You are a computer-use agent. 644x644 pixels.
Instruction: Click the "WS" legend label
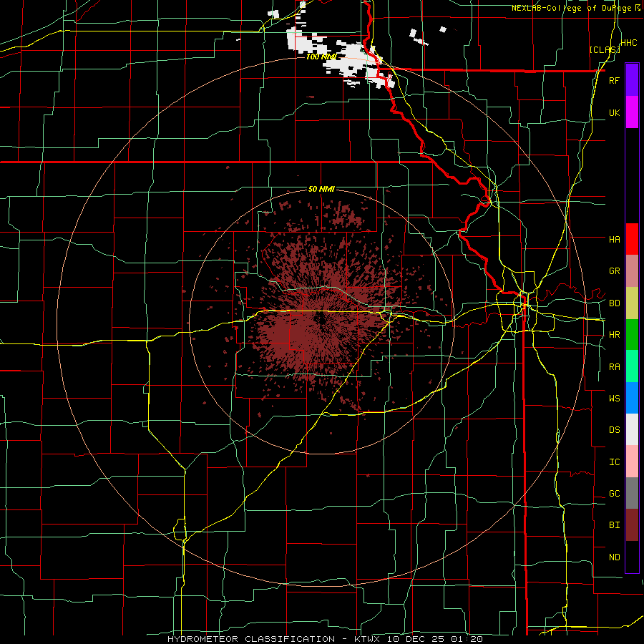point(614,398)
